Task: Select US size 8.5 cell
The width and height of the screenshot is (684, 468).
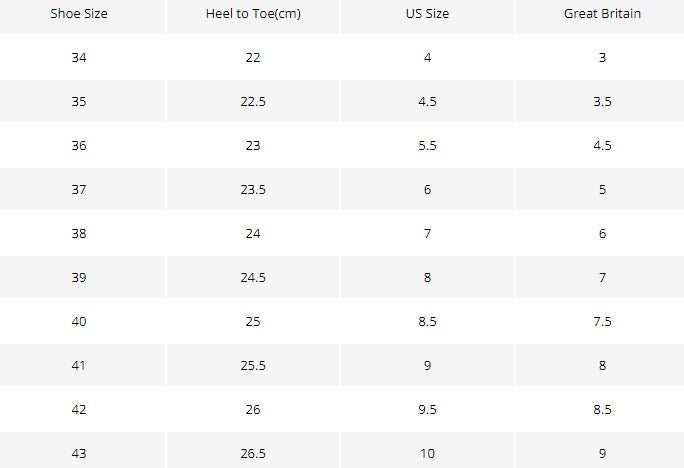Action: click(x=428, y=321)
